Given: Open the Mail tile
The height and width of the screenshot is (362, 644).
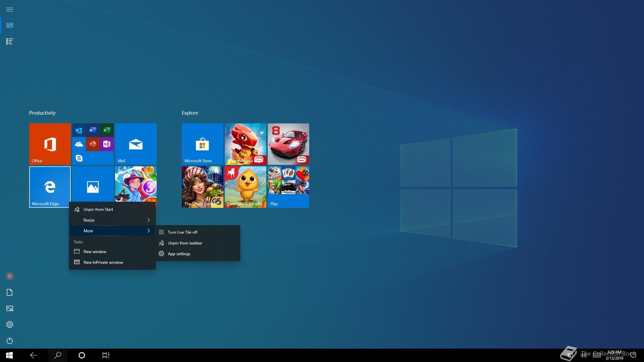Looking at the screenshot, I should pos(136,144).
